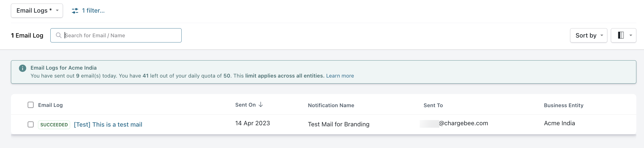Screen dimensions: 644x148
Task: Select the test mail row checkbox
Action: point(31,124)
